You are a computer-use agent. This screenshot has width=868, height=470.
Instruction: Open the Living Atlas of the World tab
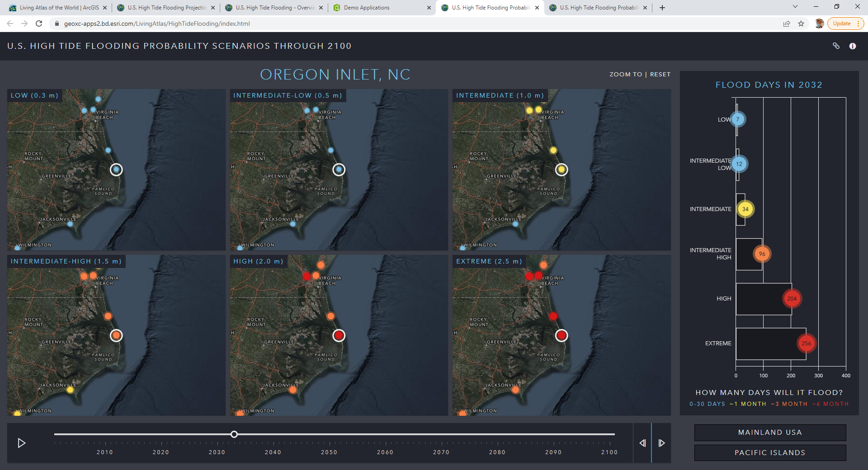click(x=54, y=8)
